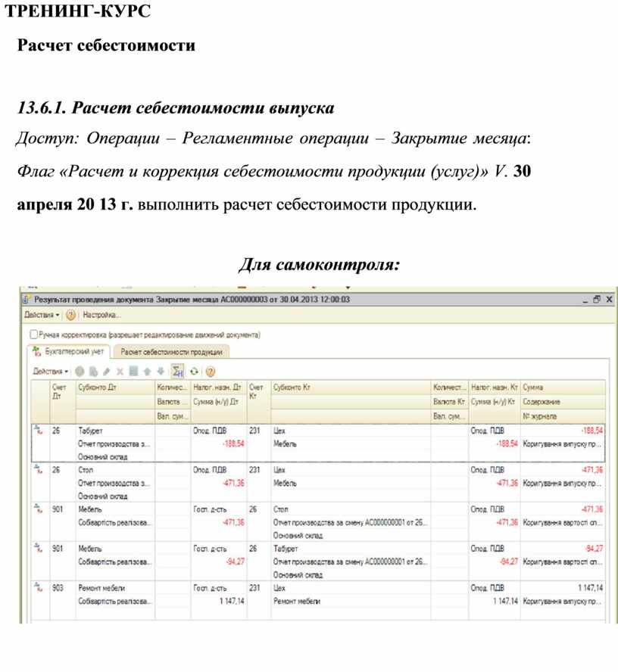618x672 pixels.
Task: Click the pencil edit icon in table toolbar
Action: coord(107,372)
